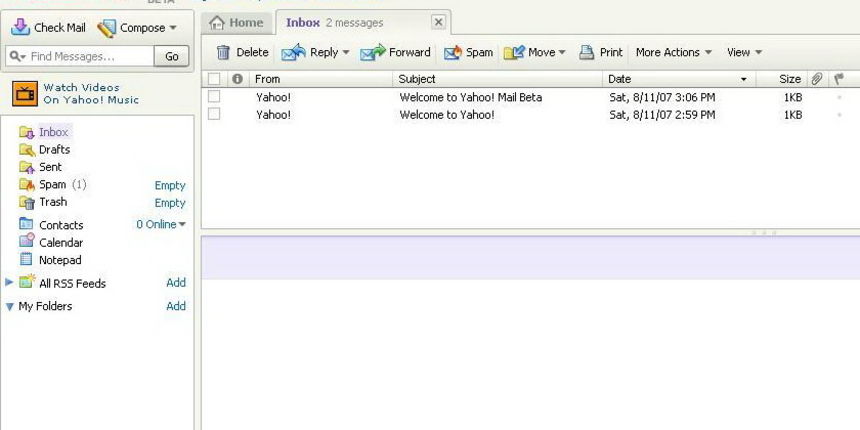This screenshot has width=860, height=430.
Task: Click the Spam envelope icon
Action: (453, 53)
